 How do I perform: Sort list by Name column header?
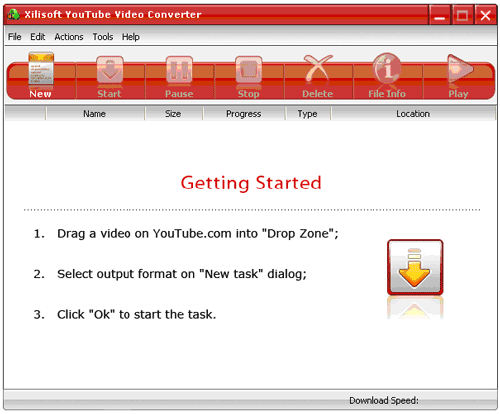(95, 114)
